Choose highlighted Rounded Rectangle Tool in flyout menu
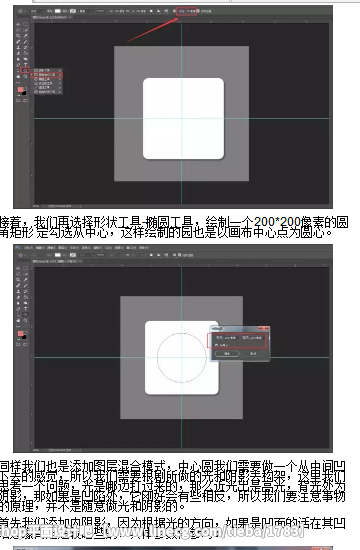 [x=47, y=75]
